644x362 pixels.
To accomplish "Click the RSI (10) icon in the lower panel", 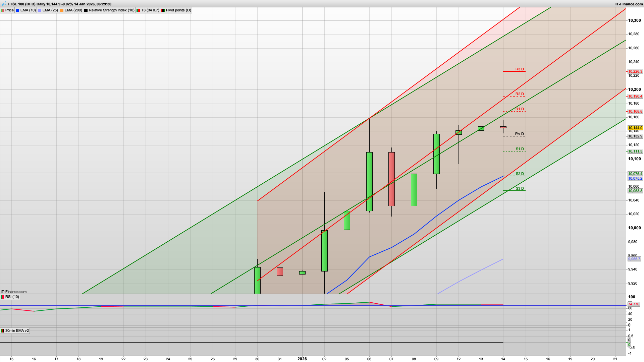I will (3, 297).
